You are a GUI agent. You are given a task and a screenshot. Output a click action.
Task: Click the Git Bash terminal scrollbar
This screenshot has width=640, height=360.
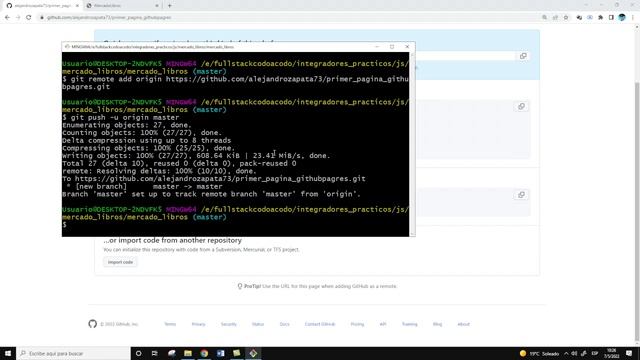(412, 144)
